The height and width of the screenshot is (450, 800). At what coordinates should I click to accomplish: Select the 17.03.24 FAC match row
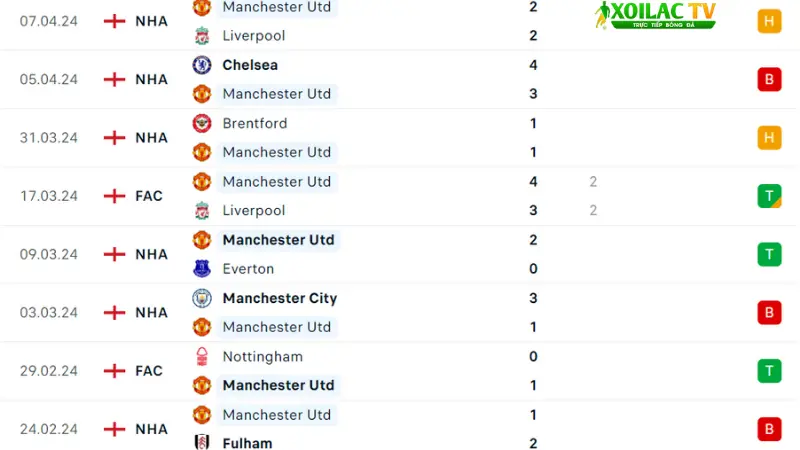pos(400,196)
